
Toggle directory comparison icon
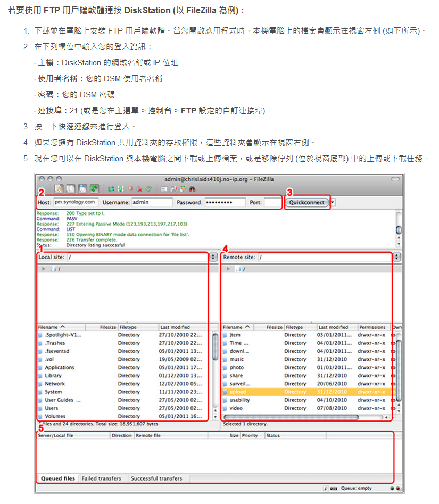point(174,189)
